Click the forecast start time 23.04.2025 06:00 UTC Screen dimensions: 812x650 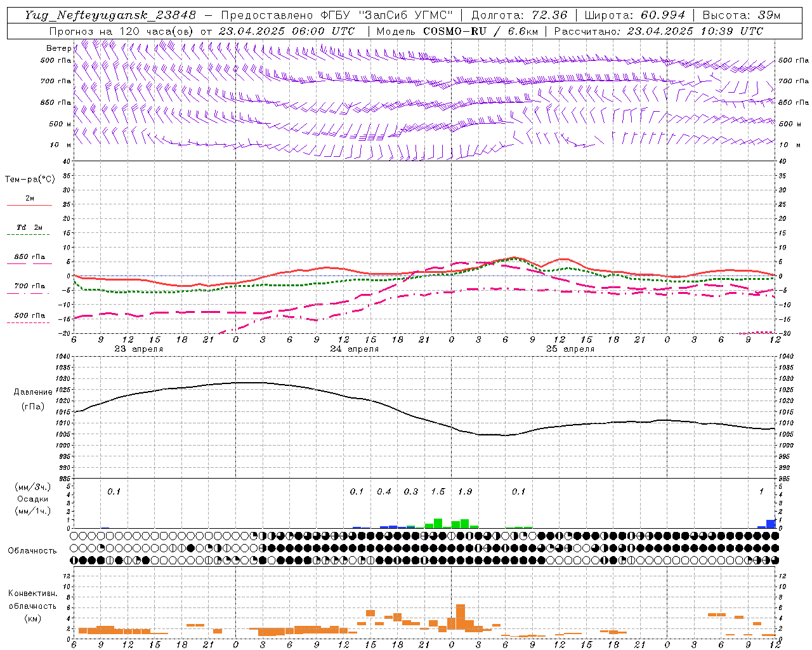pyautogui.click(x=287, y=31)
